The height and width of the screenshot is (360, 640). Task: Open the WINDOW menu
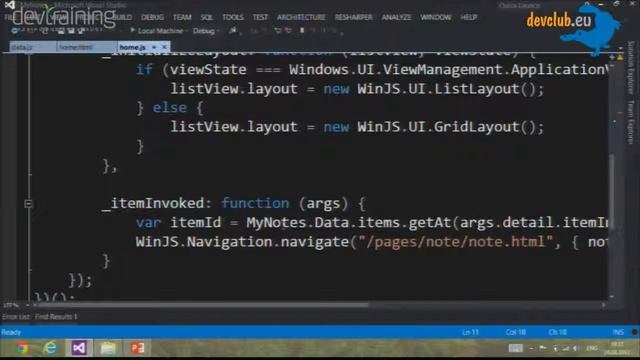click(x=436, y=17)
